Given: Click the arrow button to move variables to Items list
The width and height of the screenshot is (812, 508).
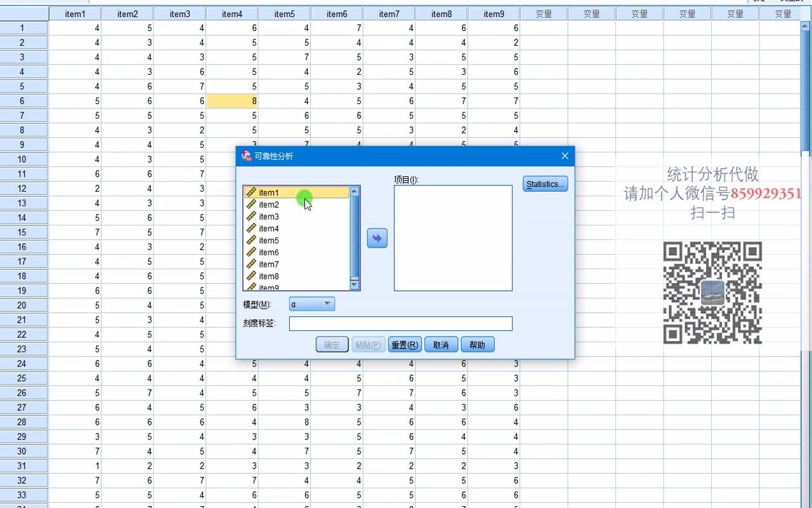Looking at the screenshot, I should pos(377,238).
